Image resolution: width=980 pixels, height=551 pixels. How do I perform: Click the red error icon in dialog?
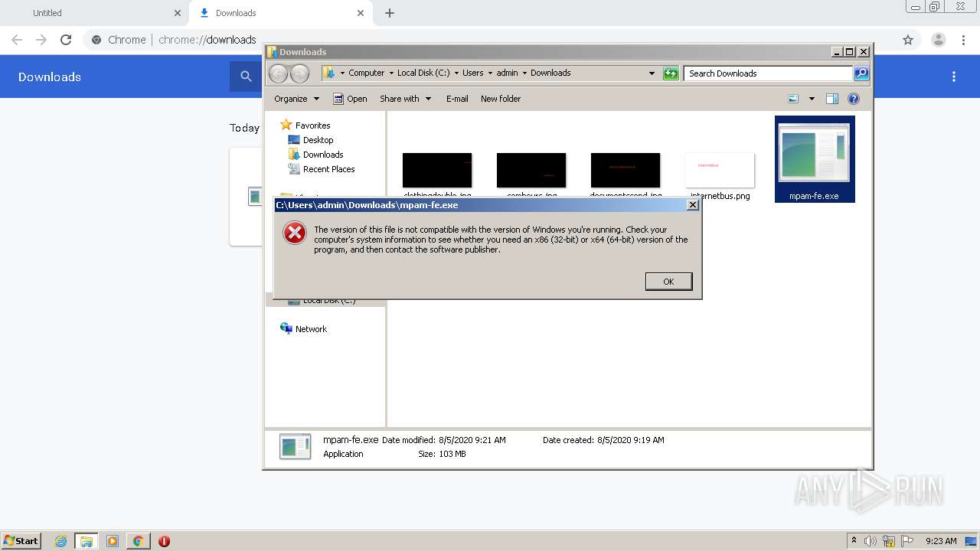coord(295,233)
